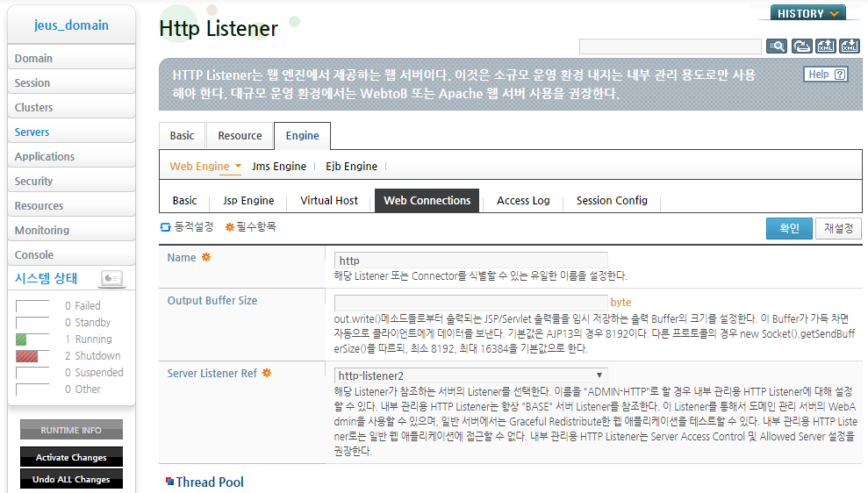Image resolution: width=868 pixels, height=493 pixels.
Task: Switch to the Resource tab
Action: [x=240, y=136]
